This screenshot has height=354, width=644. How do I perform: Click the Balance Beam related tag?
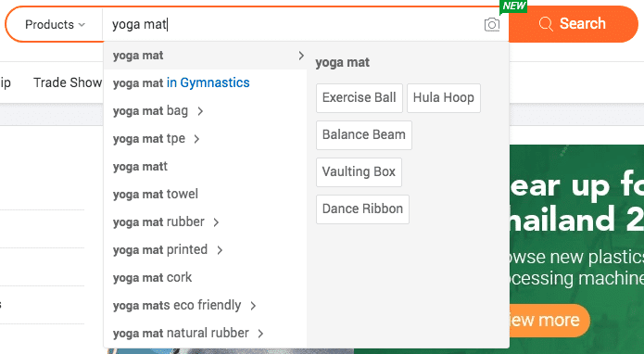364,134
